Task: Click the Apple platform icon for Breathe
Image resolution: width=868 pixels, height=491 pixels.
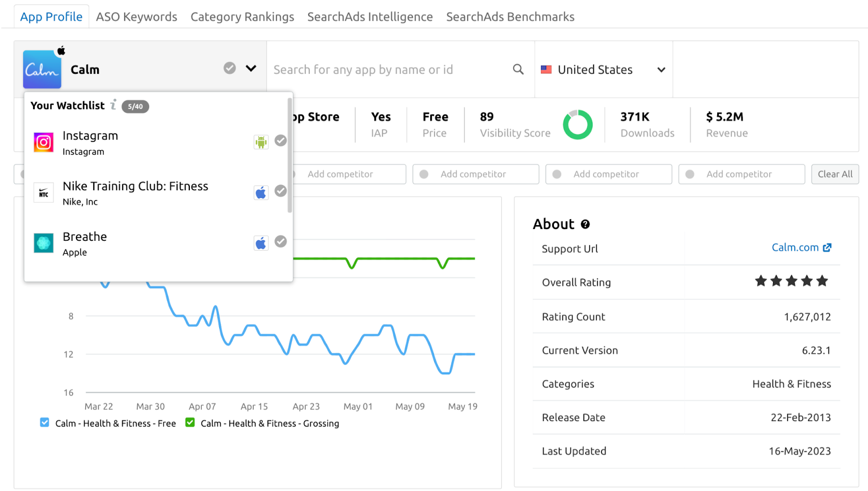Action: (261, 243)
